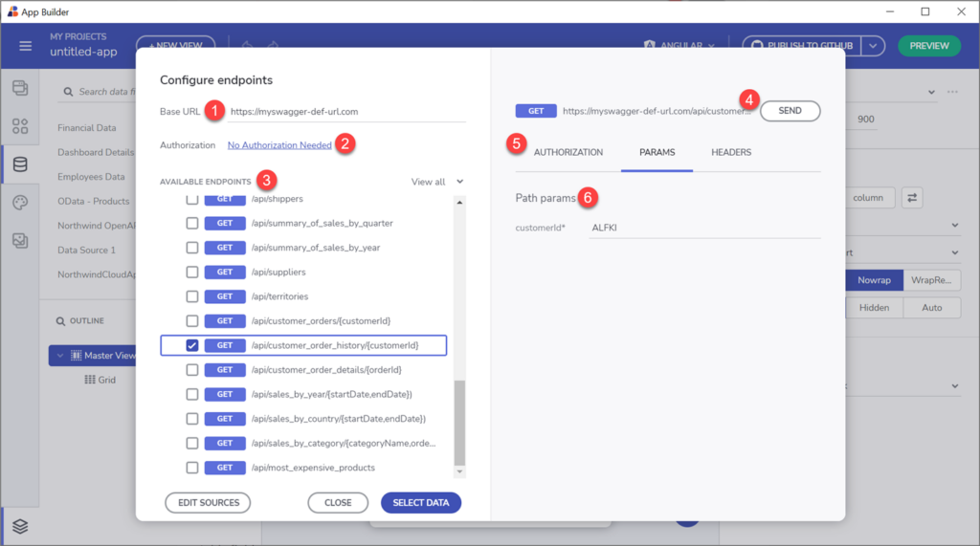This screenshot has height=546, width=980.
Task: Select the Auto overflow option
Action: (x=931, y=307)
